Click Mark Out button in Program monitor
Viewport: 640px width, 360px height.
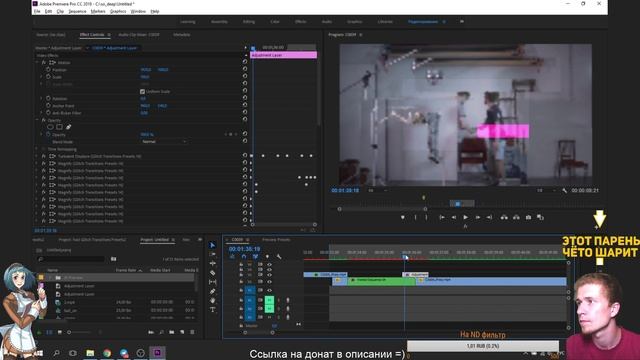coord(426,218)
